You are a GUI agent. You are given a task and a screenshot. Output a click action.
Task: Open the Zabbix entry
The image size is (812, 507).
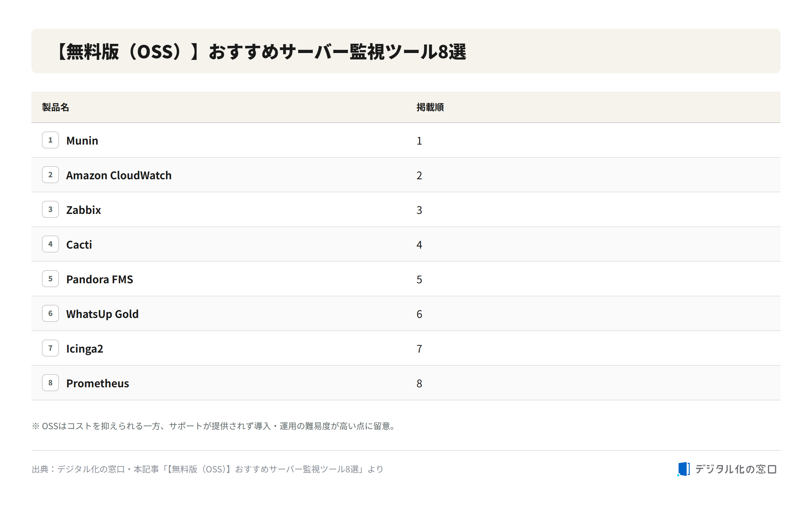(83, 210)
